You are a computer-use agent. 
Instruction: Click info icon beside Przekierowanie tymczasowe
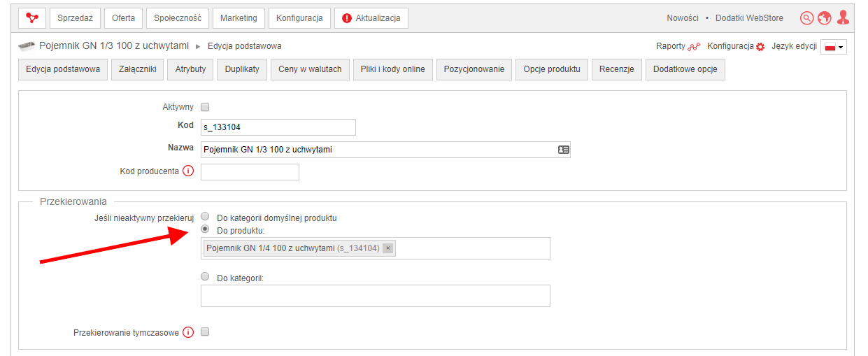point(188,333)
